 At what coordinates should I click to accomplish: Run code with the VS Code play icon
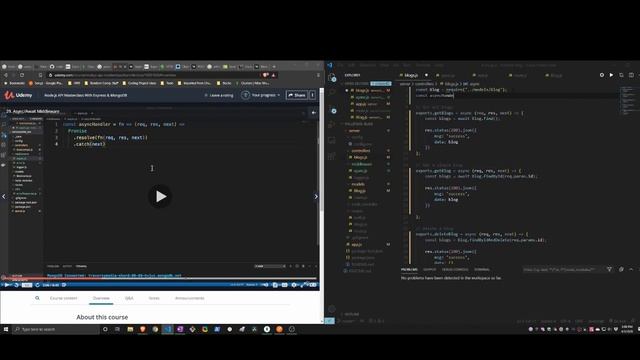pos(611,75)
